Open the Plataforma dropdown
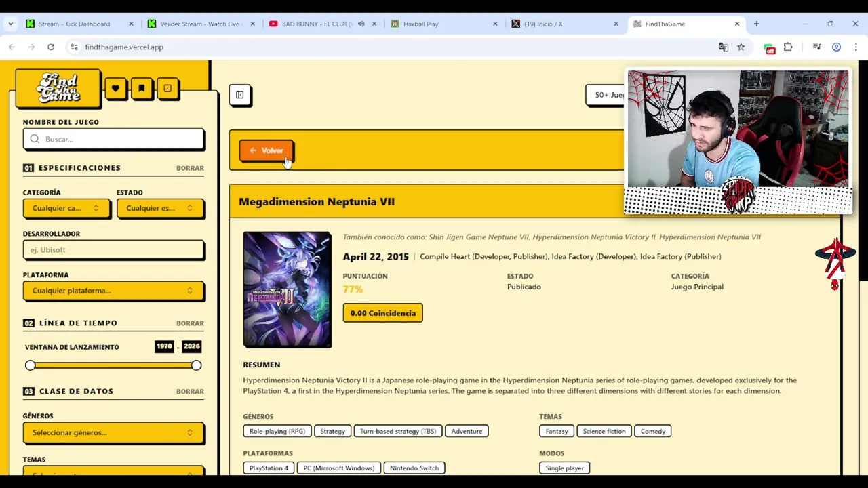 pyautogui.click(x=113, y=291)
